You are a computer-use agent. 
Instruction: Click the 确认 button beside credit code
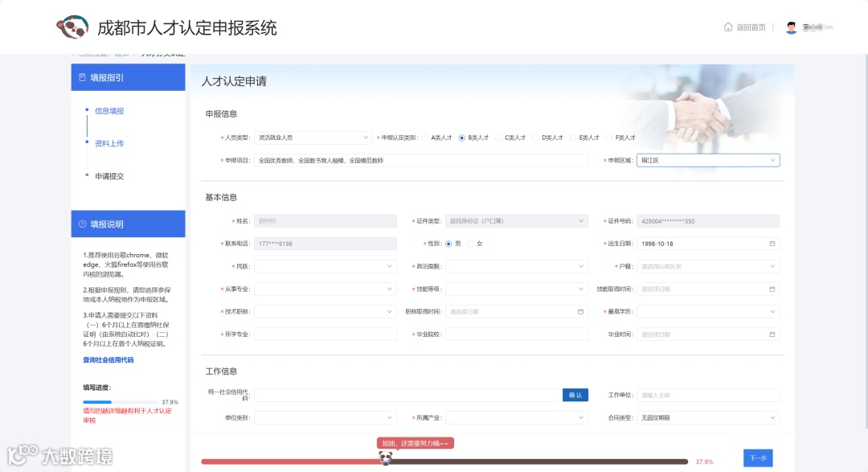(x=575, y=395)
